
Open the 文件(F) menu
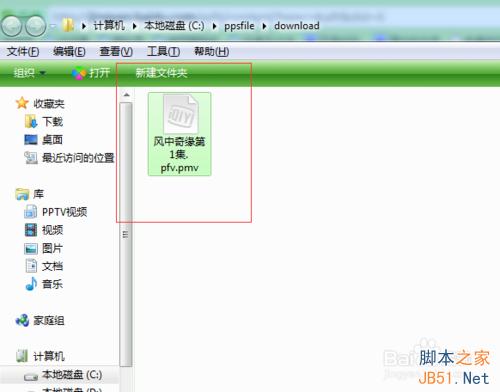(23, 51)
